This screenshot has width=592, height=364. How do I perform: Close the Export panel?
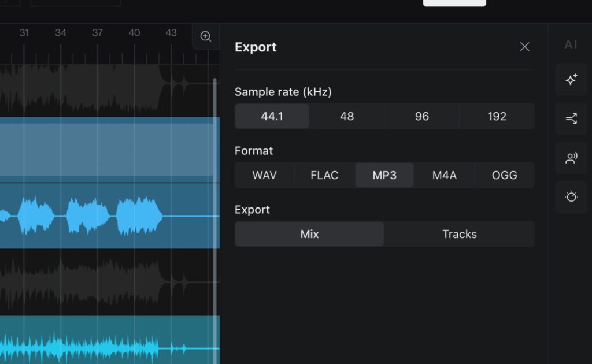[x=524, y=47]
